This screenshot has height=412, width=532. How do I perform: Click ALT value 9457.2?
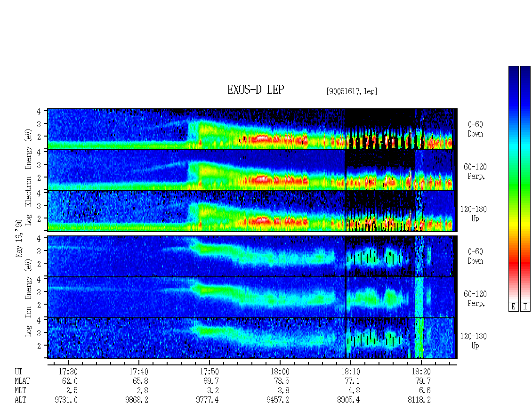[278, 400]
